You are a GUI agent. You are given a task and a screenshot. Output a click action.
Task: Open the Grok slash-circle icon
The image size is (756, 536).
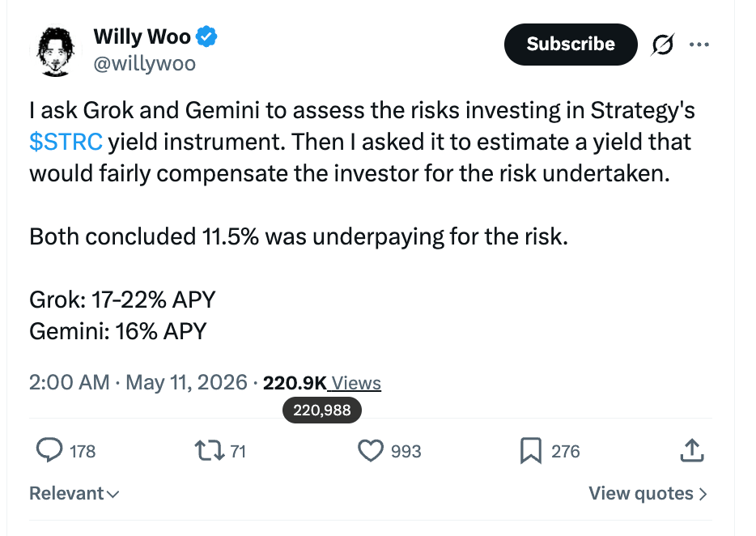click(x=662, y=45)
